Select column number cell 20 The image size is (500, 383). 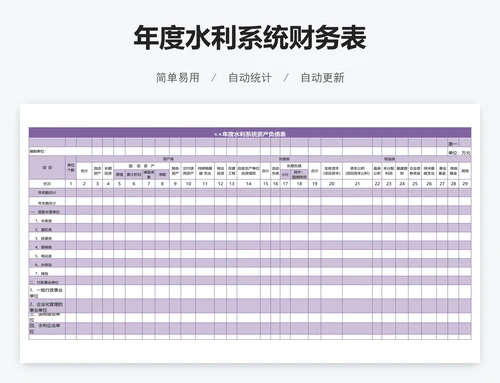[x=332, y=184]
